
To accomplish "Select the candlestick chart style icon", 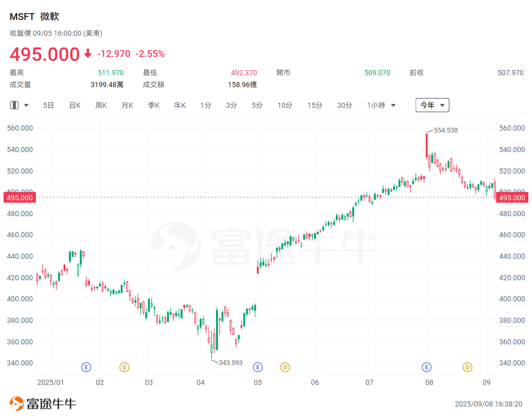I will [14, 105].
